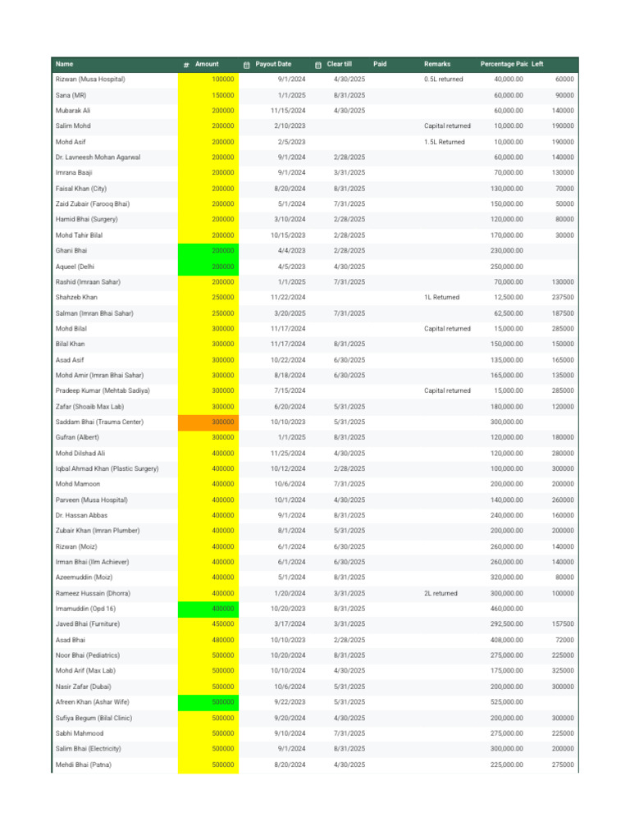Select the Clear till column header
630x840 pixels.
pyautogui.click(x=339, y=64)
